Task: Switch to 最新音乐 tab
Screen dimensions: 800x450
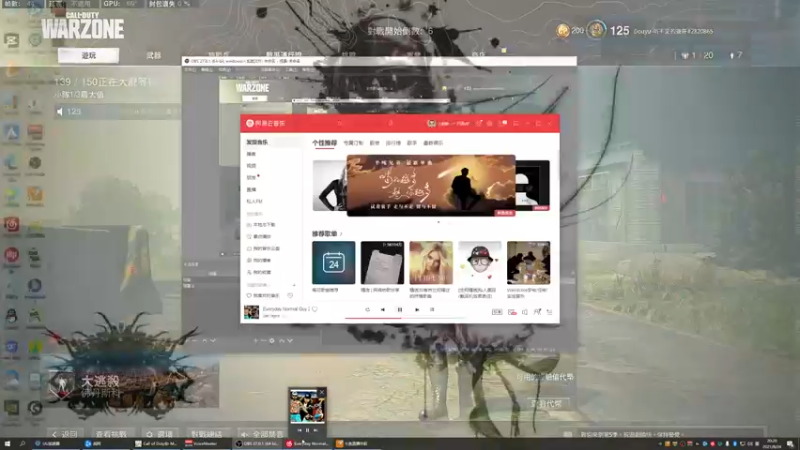Action: pyautogui.click(x=433, y=143)
